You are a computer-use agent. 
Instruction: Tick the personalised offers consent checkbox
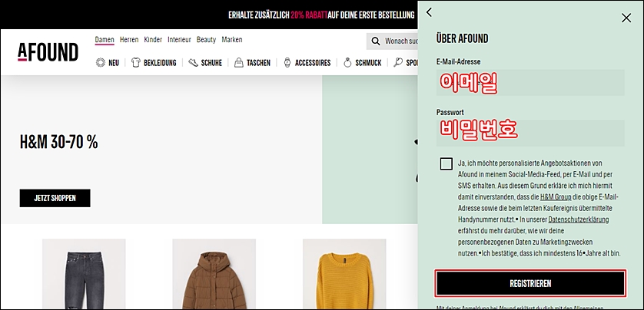(446, 164)
